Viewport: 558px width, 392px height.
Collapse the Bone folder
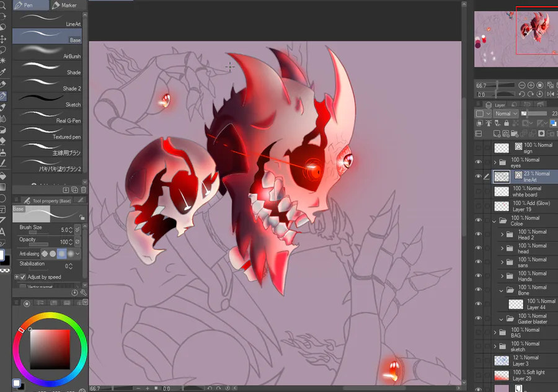(502, 290)
